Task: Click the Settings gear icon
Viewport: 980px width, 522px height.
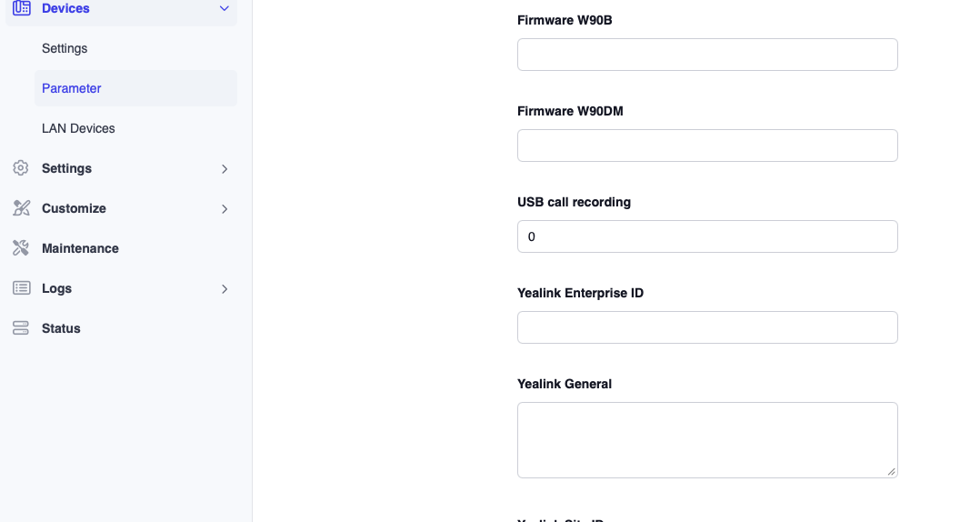Action: point(21,168)
